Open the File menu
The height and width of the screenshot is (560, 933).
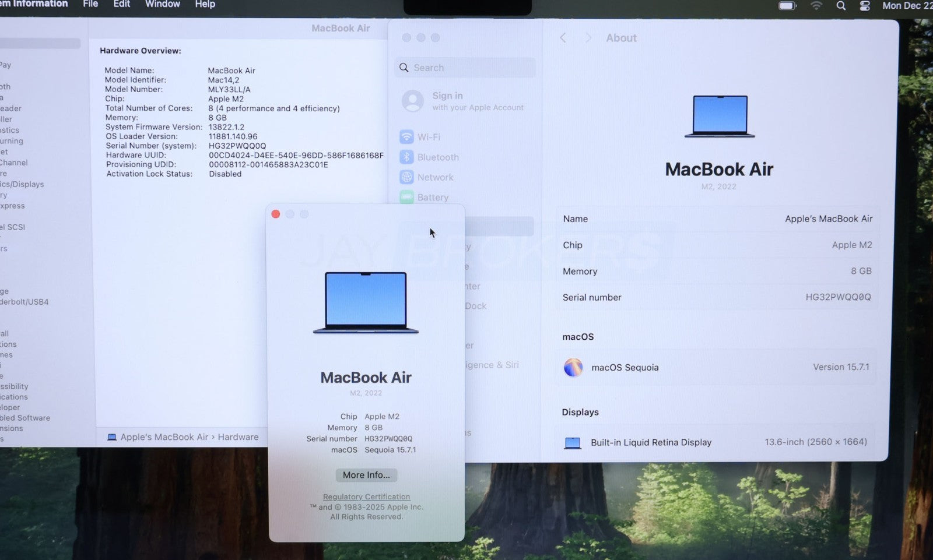(x=90, y=4)
